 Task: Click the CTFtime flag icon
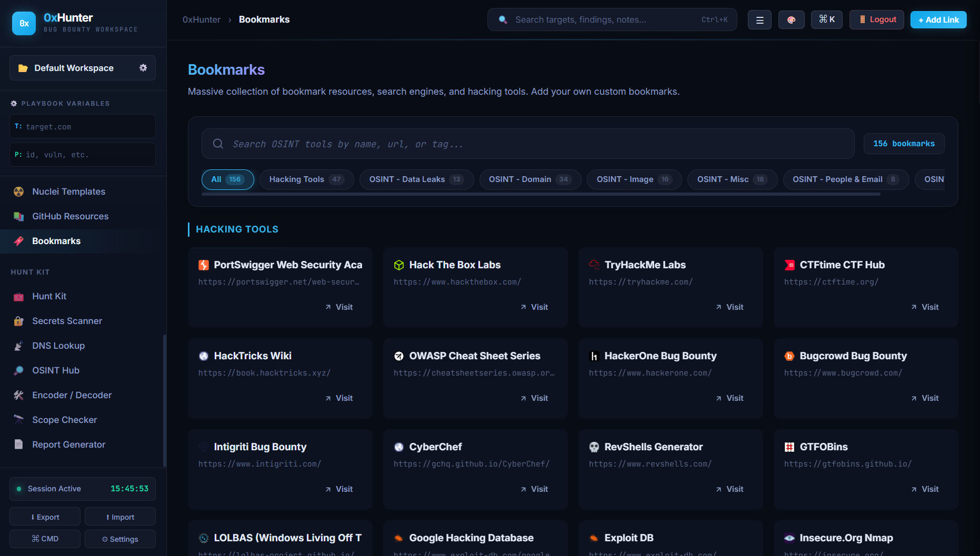pos(789,265)
